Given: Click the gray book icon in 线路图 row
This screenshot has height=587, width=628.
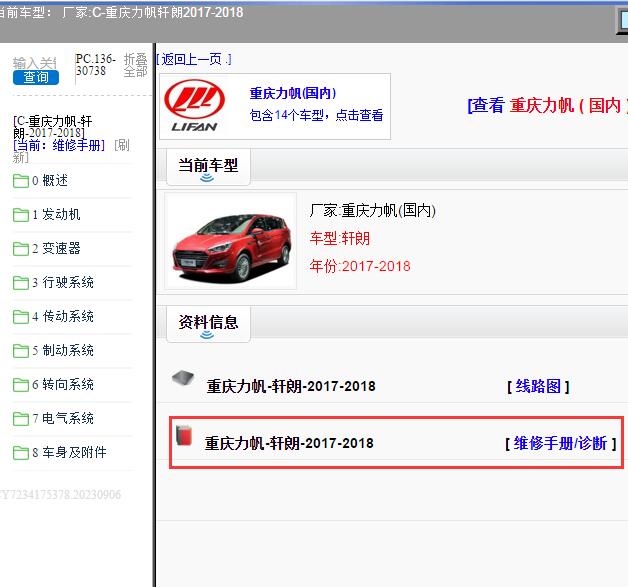Looking at the screenshot, I should point(183,378).
